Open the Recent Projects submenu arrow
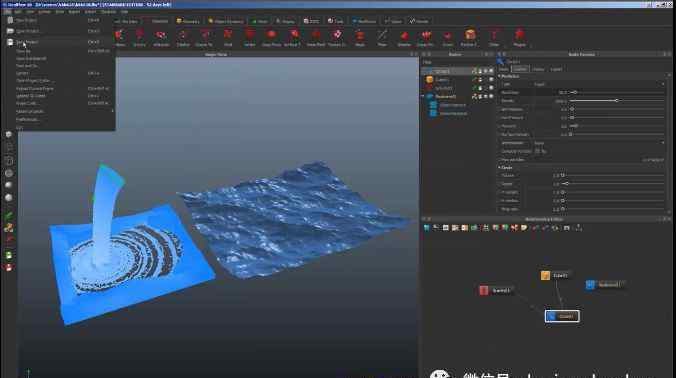The image size is (676, 378). pyautogui.click(x=113, y=111)
